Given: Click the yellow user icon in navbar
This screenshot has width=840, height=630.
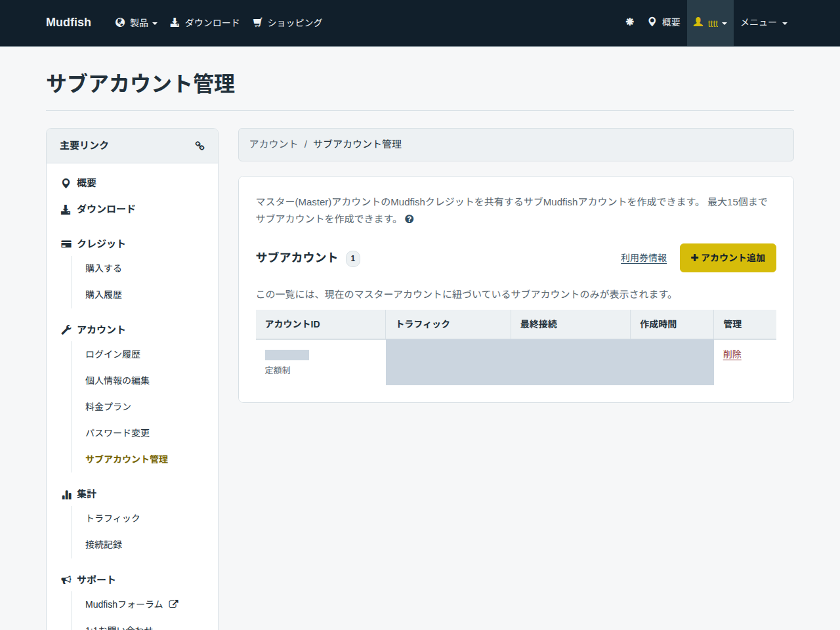Looking at the screenshot, I should coord(698,22).
